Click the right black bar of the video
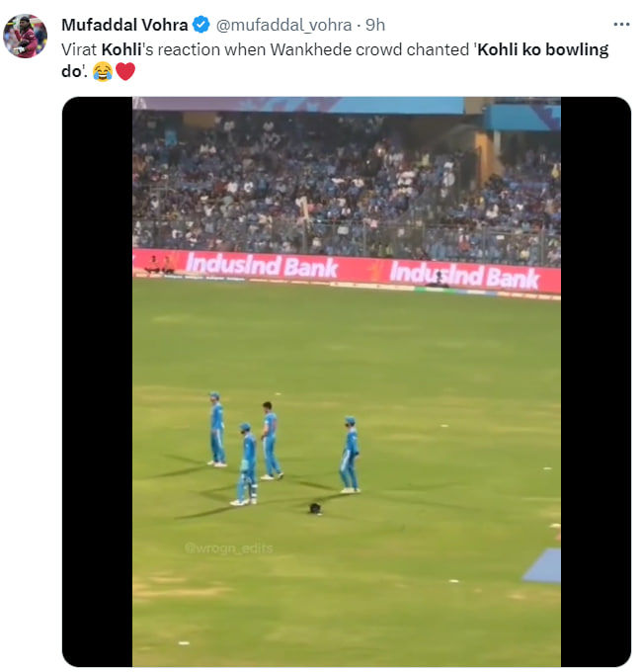Screen dimensions: 642x672 pos(595,380)
